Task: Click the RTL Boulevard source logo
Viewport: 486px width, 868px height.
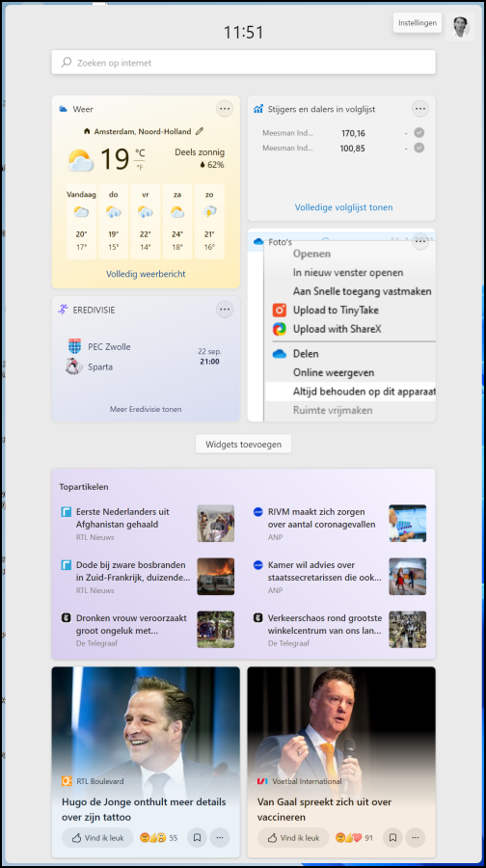Action: click(67, 781)
